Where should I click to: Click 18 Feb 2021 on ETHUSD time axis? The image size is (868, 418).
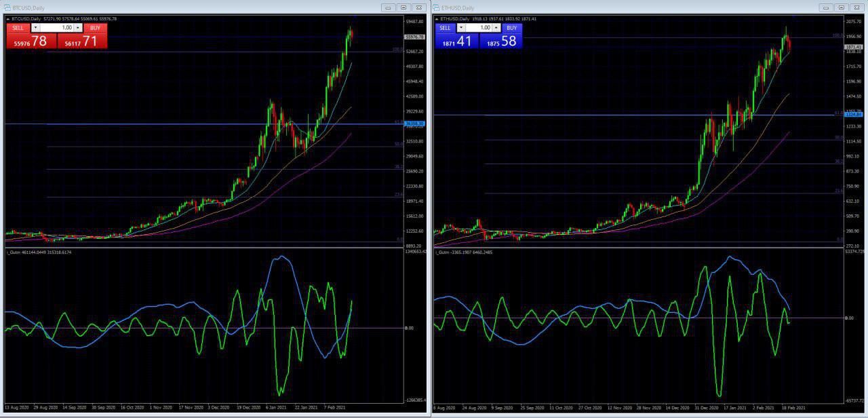point(795,408)
